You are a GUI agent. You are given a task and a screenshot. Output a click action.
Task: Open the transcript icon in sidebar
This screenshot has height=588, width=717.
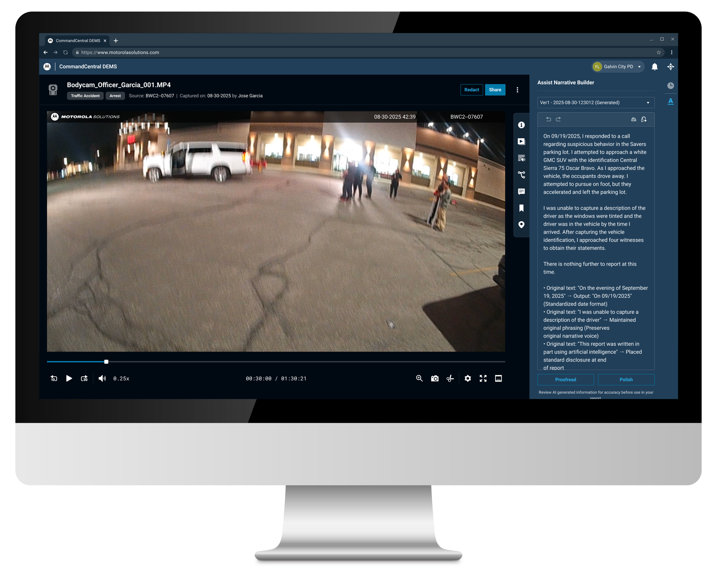tap(521, 158)
